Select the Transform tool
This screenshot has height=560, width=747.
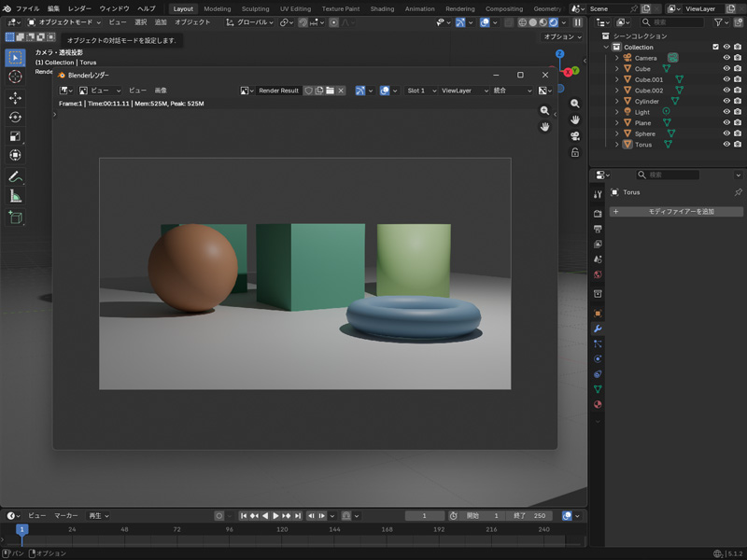click(15, 155)
